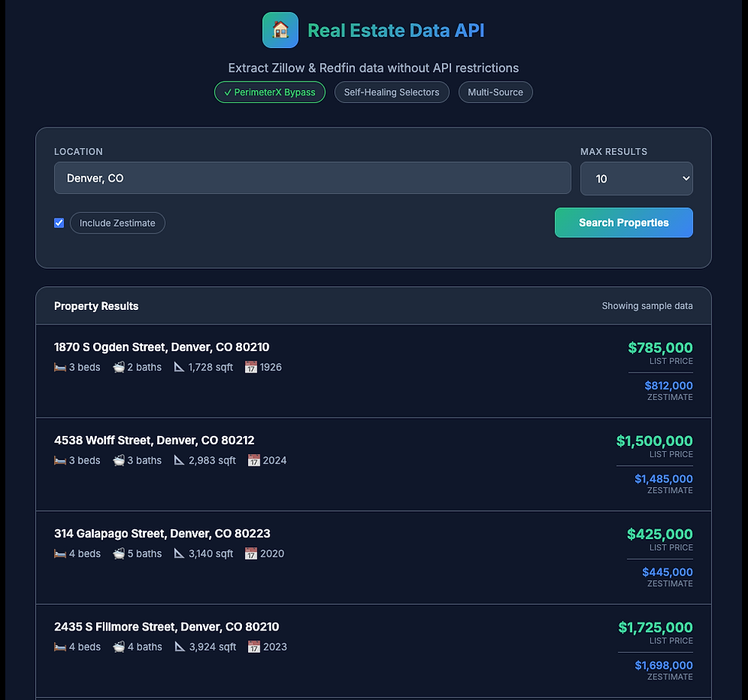This screenshot has height=700, width=748.
Task: Click the calendar icon beside 2024
Action: click(253, 460)
